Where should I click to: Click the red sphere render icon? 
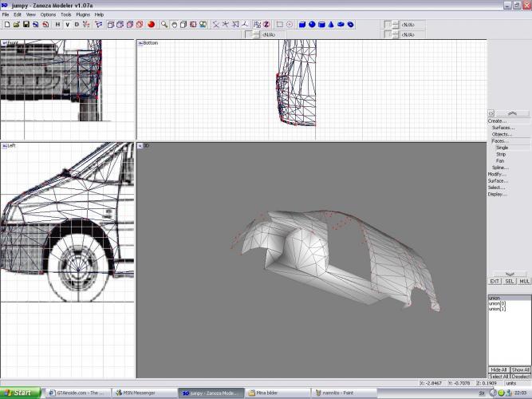(x=151, y=25)
